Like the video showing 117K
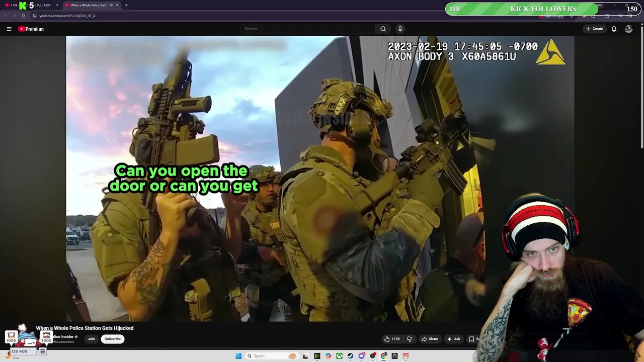Screen dimensions: 644x362 point(392,339)
